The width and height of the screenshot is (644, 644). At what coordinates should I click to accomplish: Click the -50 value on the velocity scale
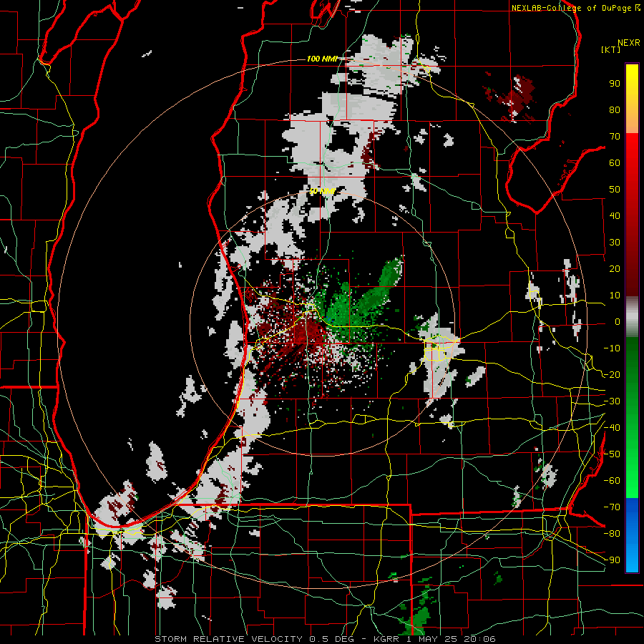[612, 454]
